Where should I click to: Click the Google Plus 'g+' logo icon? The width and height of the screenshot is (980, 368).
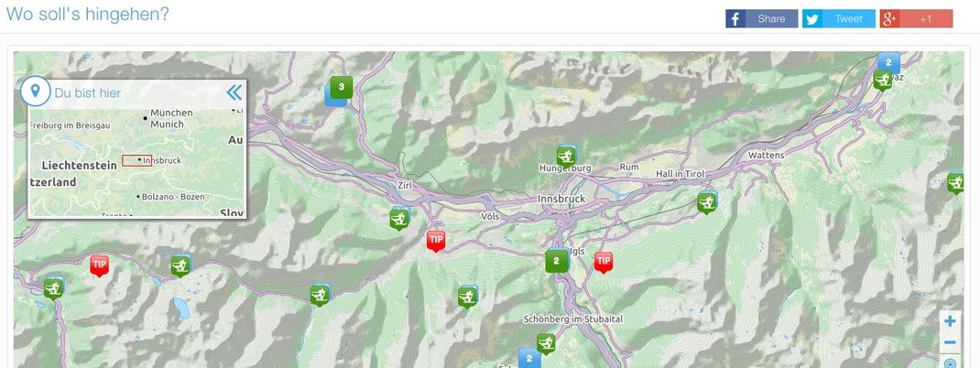pos(890,18)
